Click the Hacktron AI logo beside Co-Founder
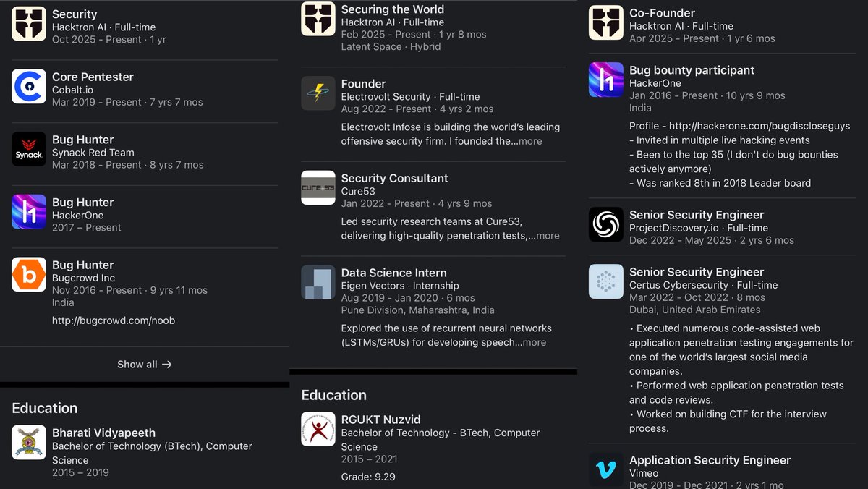The width and height of the screenshot is (868, 489). pyautogui.click(x=606, y=22)
